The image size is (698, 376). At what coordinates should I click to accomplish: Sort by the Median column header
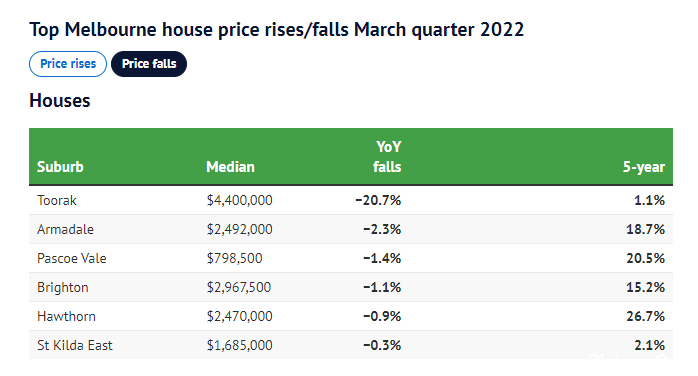[230, 167]
